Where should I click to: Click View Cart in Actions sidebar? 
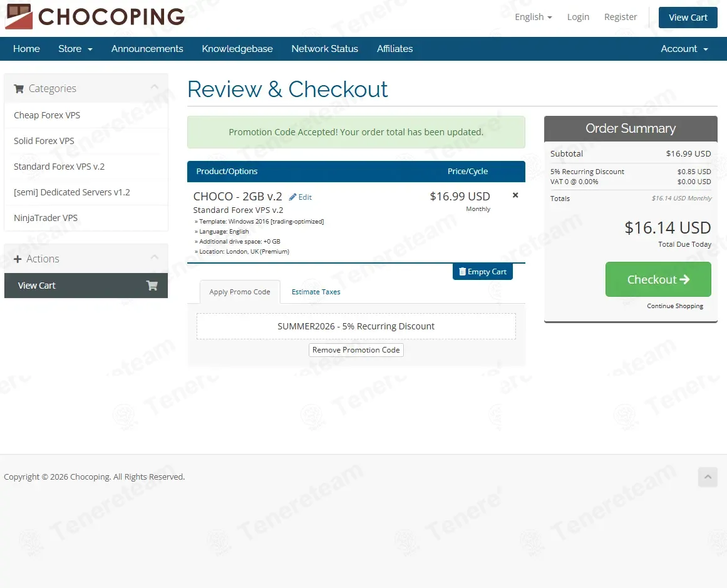pyautogui.click(x=86, y=286)
